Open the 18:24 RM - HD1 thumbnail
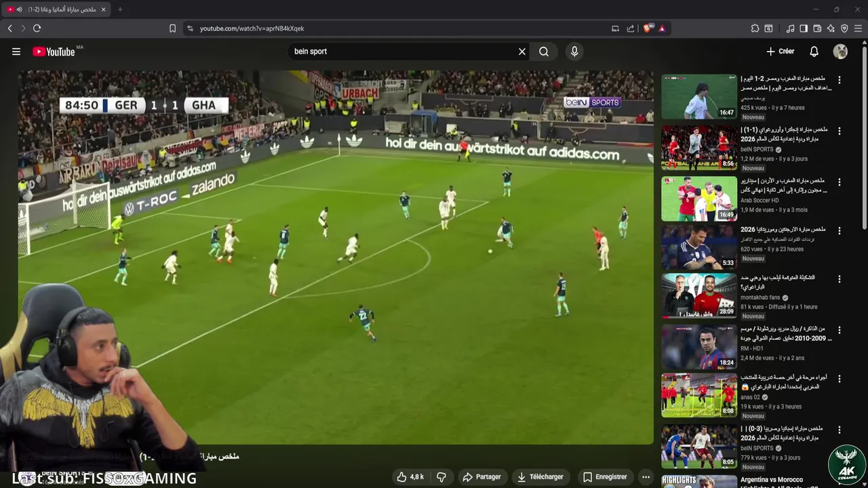 pos(699,347)
